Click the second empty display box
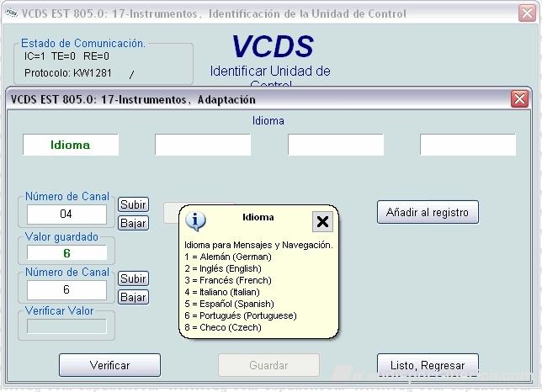 coord(203,145)
